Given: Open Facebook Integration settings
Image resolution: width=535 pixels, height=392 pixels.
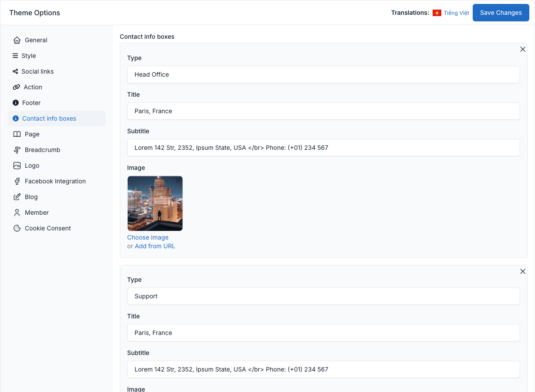Looking at the screenshot, I should (57, 181).
